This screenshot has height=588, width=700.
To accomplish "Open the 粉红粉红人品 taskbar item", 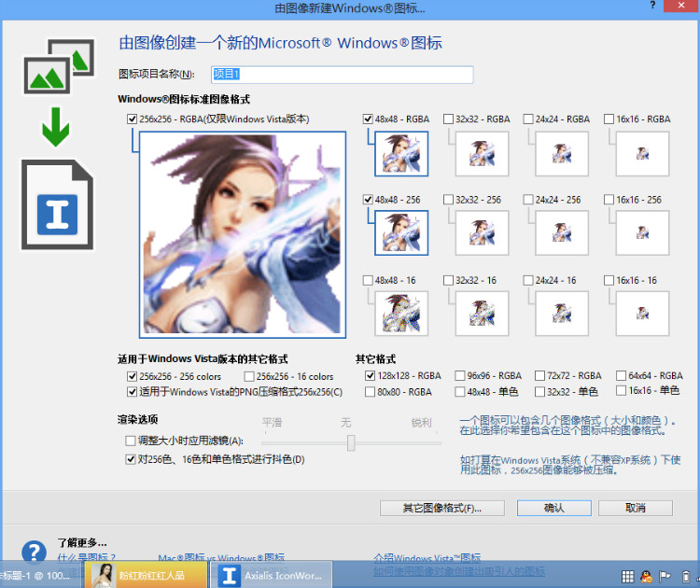I will 146,575.
